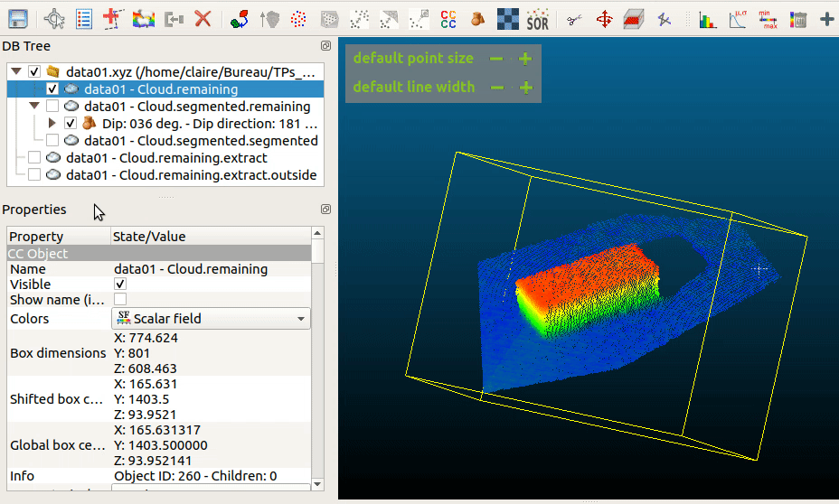Compute statistical parameters (μ,σ) icon
This screenshot has height=504, width=839.
738,20
